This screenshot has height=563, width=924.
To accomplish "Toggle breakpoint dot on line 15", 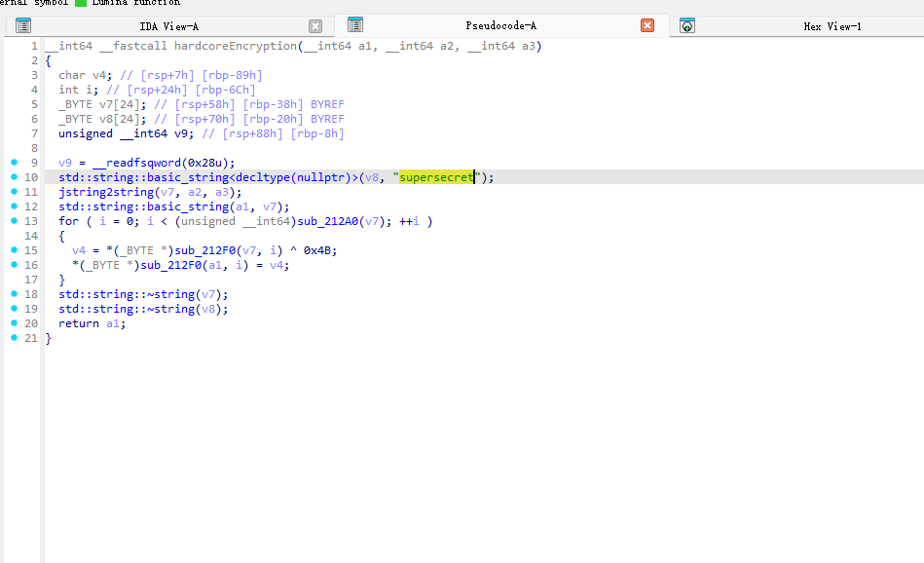I will [x=14, y=250].
